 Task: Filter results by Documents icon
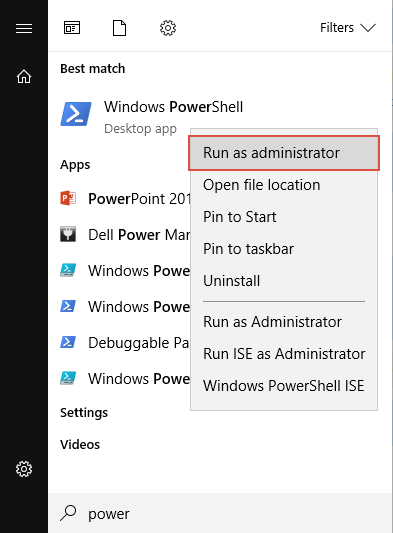click(119, 28)
